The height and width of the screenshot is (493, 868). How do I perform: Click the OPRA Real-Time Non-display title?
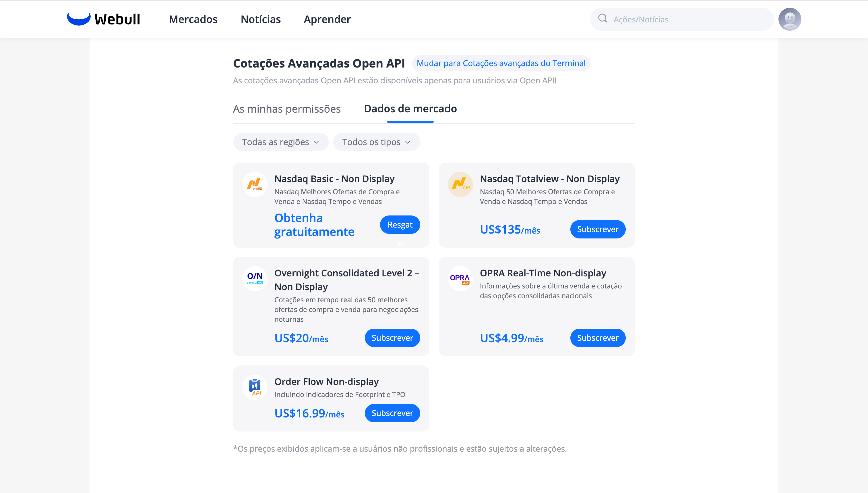tap(543, 273)
